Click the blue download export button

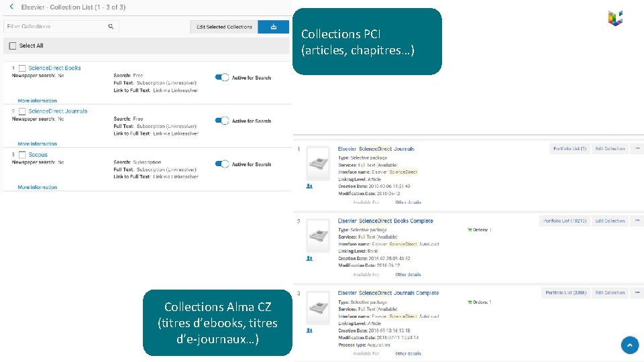coord(274,27)
